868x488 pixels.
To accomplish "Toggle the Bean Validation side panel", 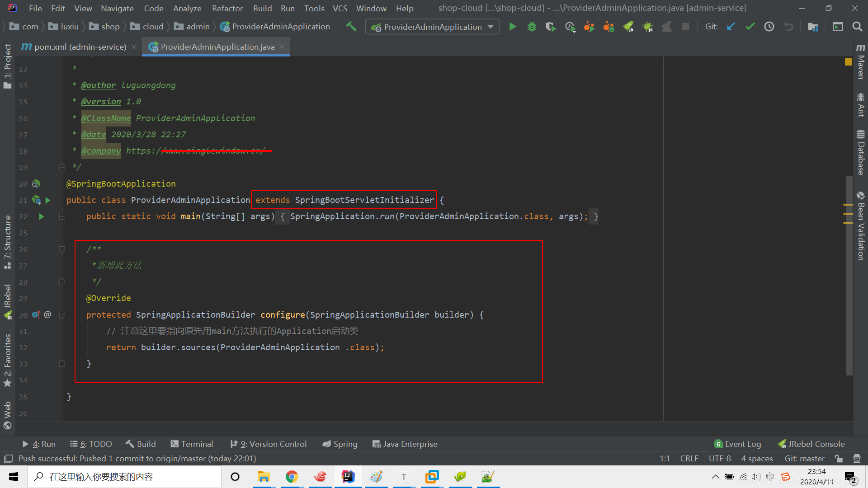I will tap(861, 226).
